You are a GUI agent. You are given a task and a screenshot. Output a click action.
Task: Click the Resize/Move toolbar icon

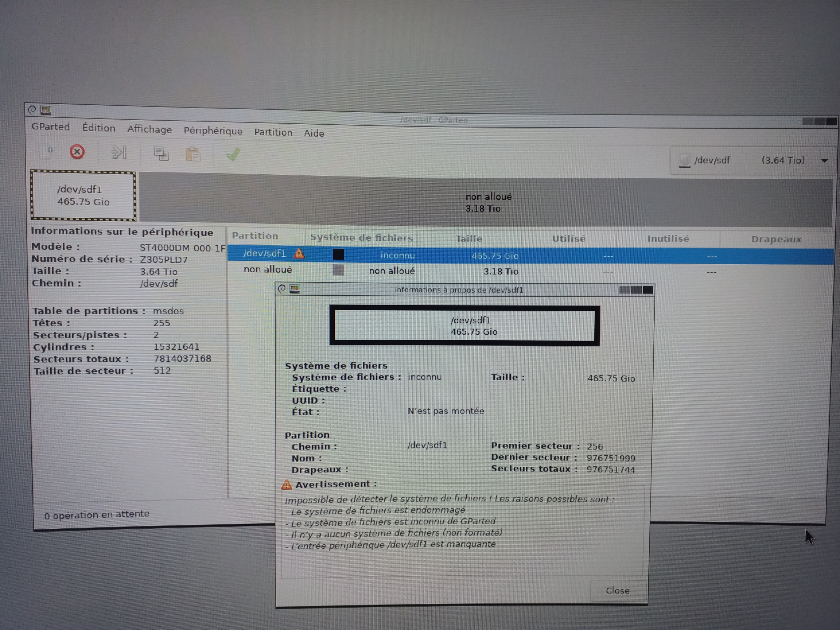(x=119, y=153)
